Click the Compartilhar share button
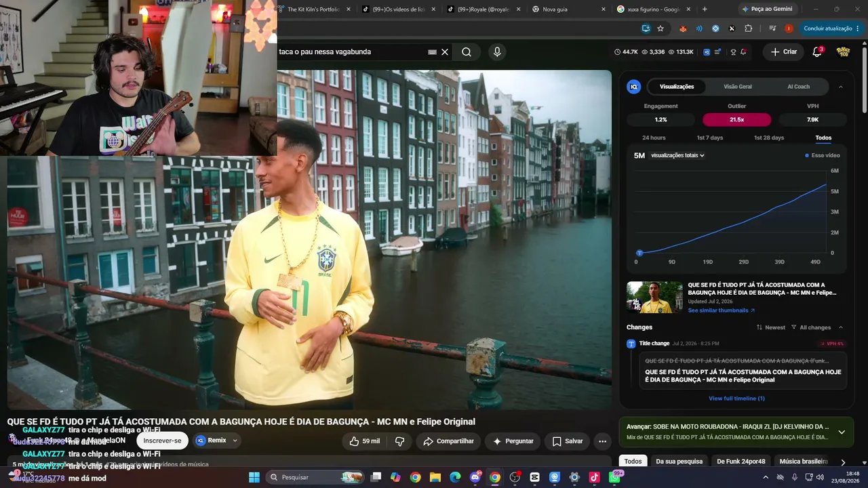868x488 pixels. (448, 441)
